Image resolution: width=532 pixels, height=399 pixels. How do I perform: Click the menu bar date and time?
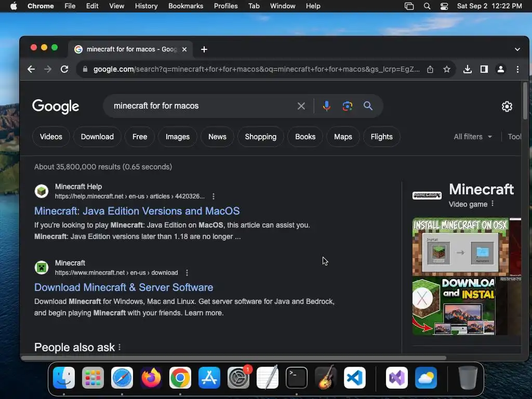click(x=489, y=6)
